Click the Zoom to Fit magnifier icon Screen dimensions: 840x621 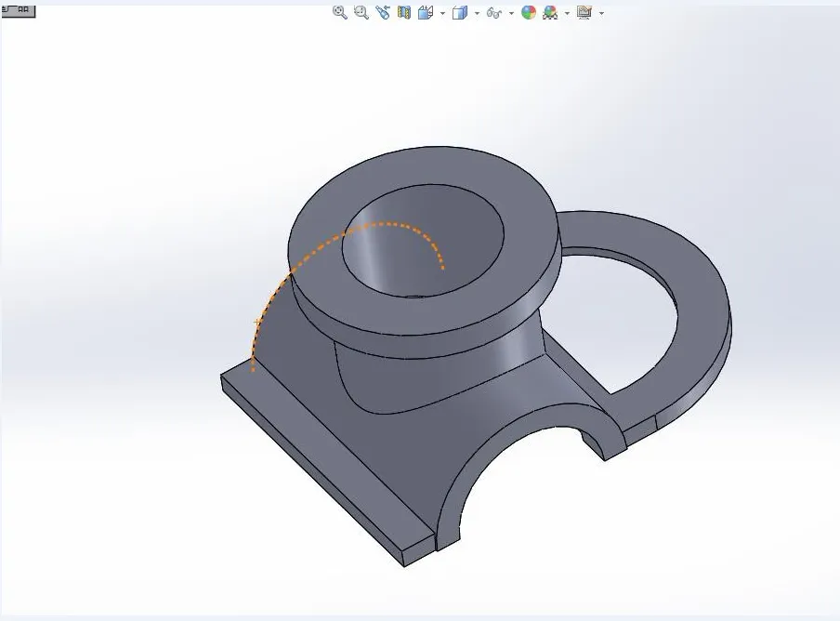pyautogui.click(x=340, y=12)
